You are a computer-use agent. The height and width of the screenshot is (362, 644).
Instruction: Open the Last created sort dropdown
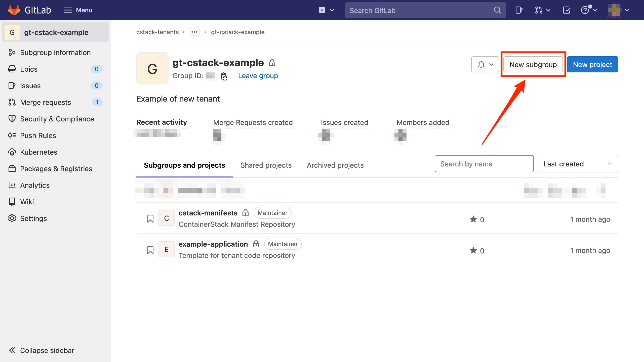pos(578,164)
